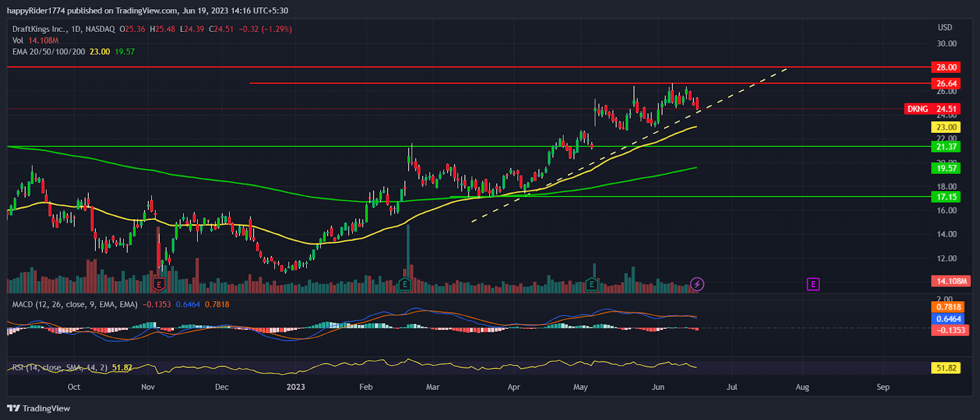Select the Aug label on the time axis
The width and height of the screenshot is (980, 420).
click(802, 387)
